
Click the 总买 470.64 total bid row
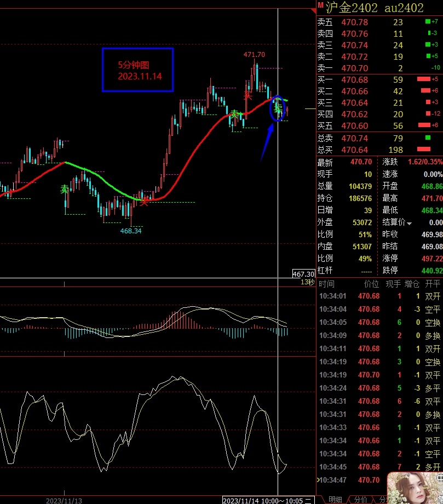[x=379, y=150]
